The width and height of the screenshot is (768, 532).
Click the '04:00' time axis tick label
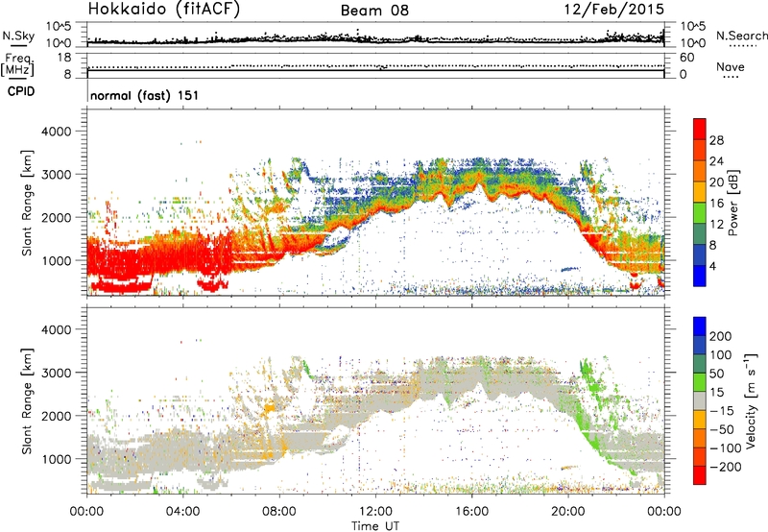click(x=183, y=512)
